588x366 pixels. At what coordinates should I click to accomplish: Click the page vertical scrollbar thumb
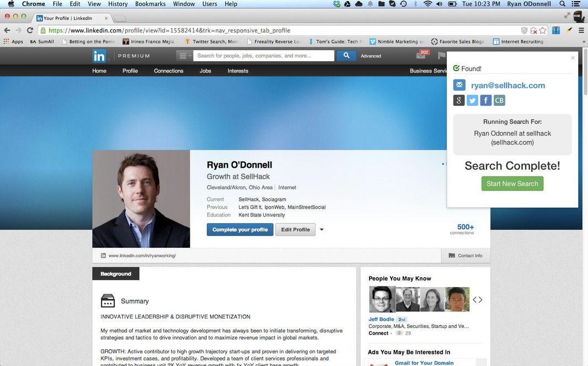(x=585, y=71)
